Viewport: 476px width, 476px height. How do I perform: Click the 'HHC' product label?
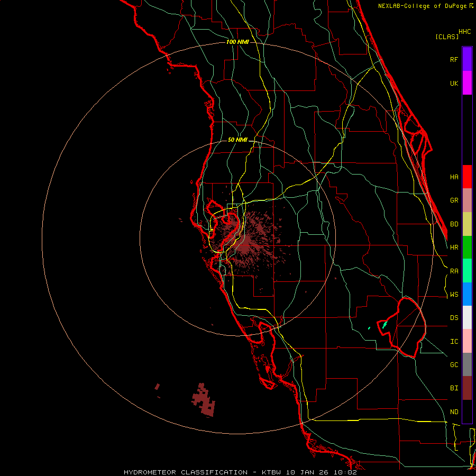click(464, 32)
